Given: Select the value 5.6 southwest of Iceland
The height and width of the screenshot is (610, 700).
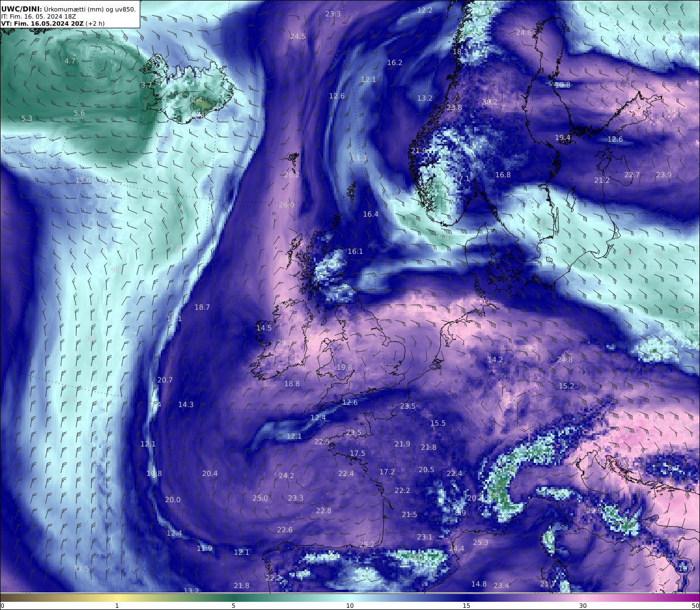Looking at the screenshot, I should (79, 113).
